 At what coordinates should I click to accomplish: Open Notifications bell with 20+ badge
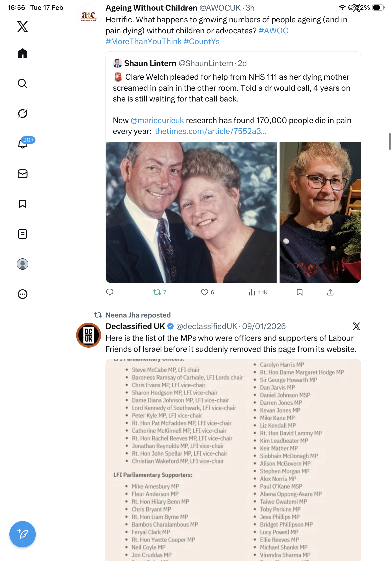[23, 144]
